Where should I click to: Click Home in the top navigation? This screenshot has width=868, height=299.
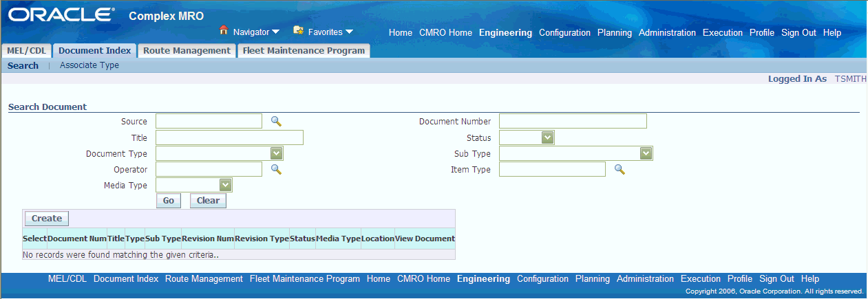coord(401,33)
